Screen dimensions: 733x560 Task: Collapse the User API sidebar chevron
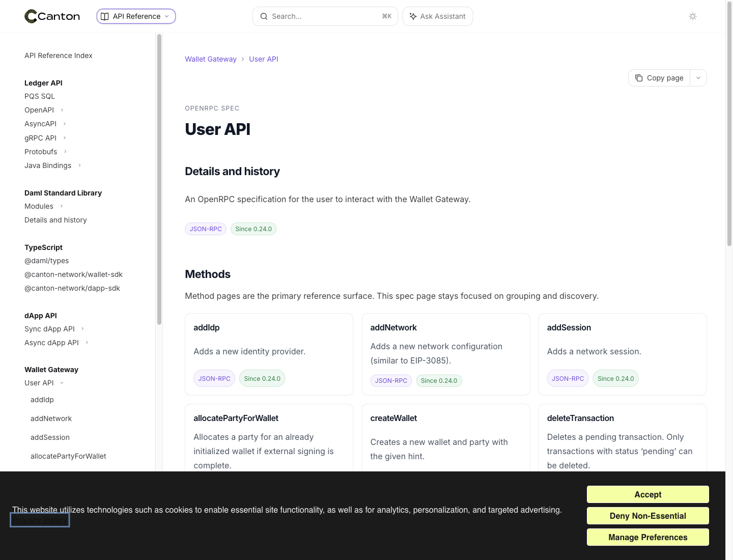[x=62, y=383]
